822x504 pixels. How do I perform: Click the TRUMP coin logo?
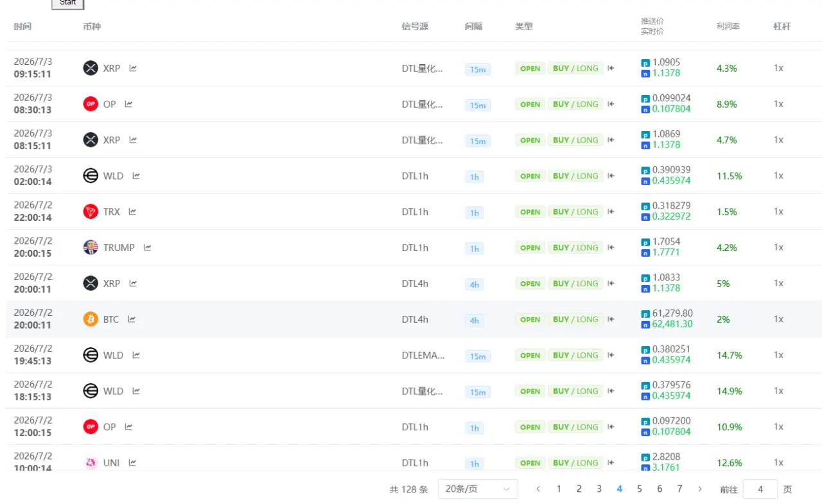(91, 247)
